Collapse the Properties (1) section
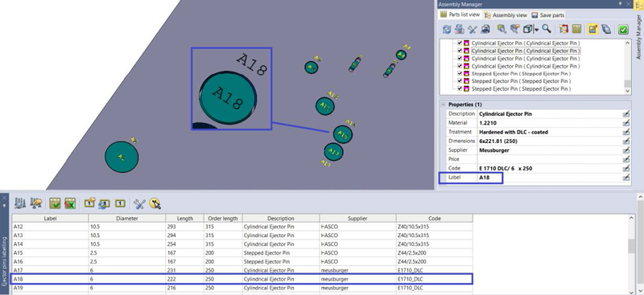The image size is (644, 295). 444,104
